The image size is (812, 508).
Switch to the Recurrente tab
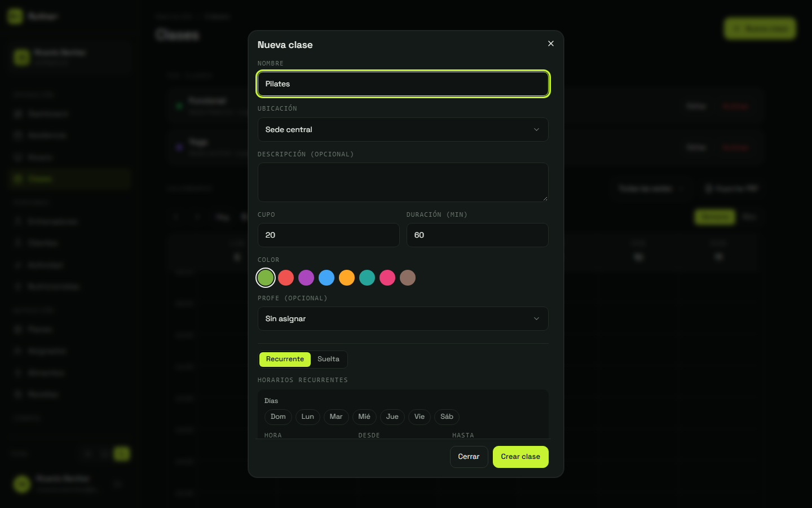click(x=285, y=360)
